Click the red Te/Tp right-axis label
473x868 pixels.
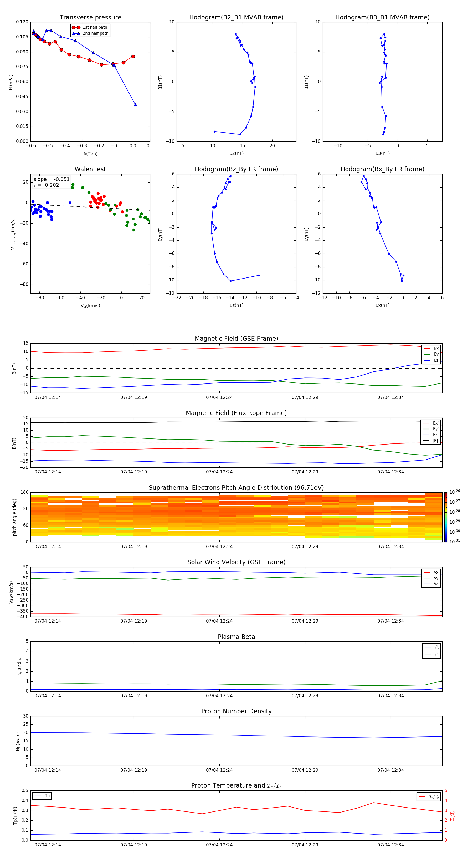point(453,816)
